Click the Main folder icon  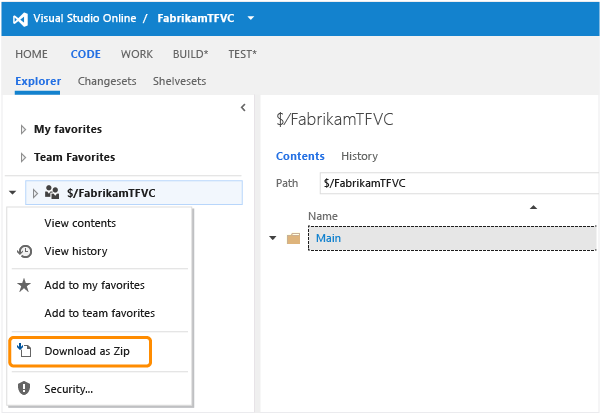click(293, 238)
